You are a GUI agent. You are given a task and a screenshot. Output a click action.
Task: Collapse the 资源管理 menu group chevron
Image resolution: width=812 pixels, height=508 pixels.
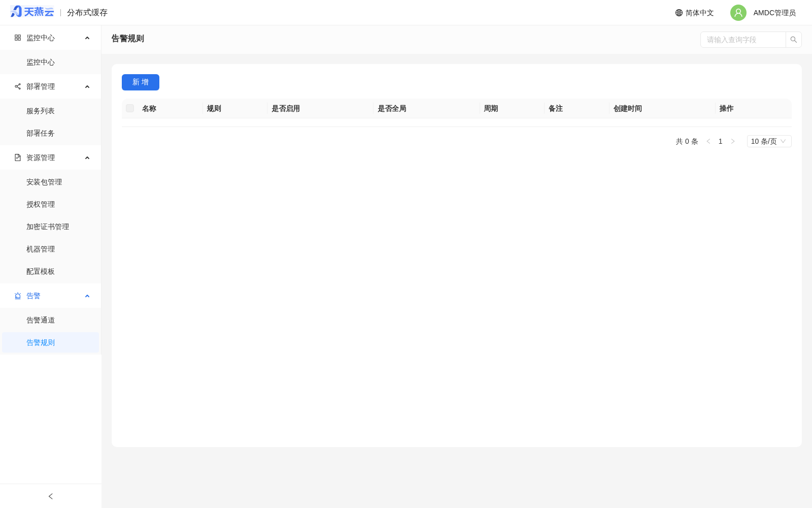point(87,157)
